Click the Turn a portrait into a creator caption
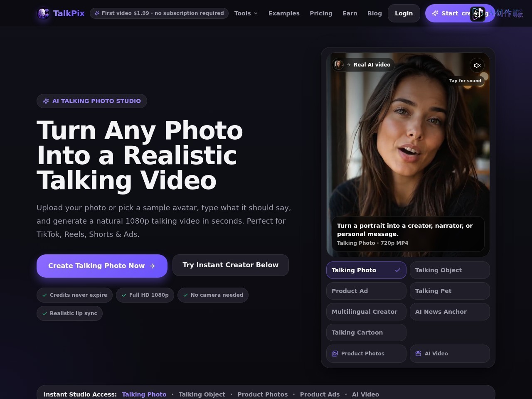 click(x=405, y=230)
